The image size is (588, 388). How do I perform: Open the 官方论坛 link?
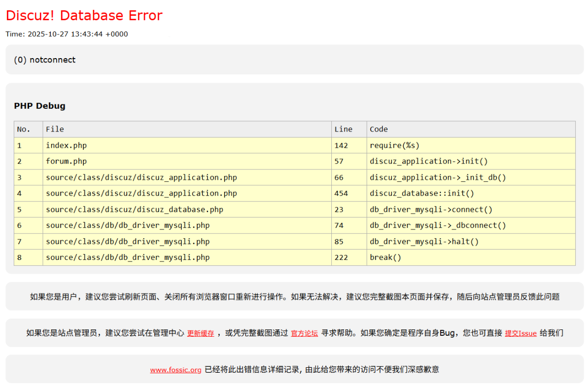[x=304, y=333]
